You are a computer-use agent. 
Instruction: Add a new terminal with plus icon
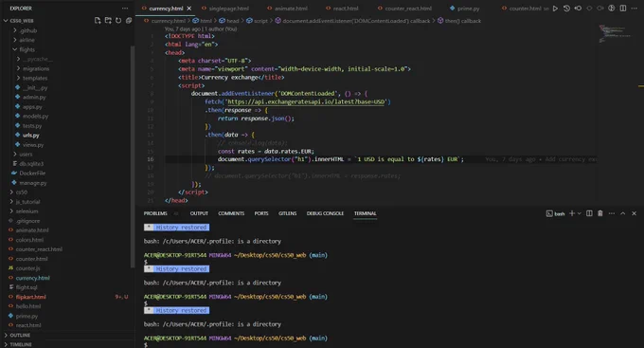point(572,213)
